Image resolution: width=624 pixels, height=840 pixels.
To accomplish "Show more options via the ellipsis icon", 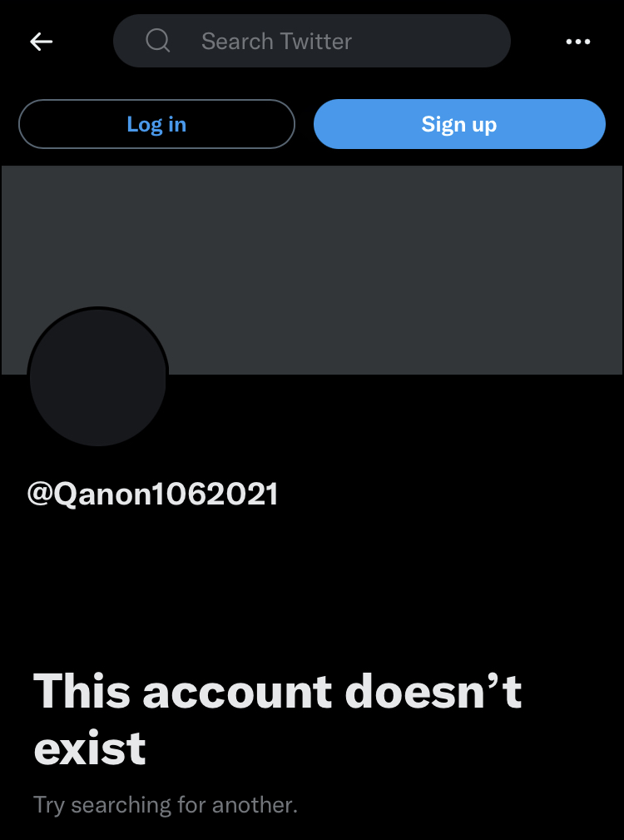I will (578, 42).
